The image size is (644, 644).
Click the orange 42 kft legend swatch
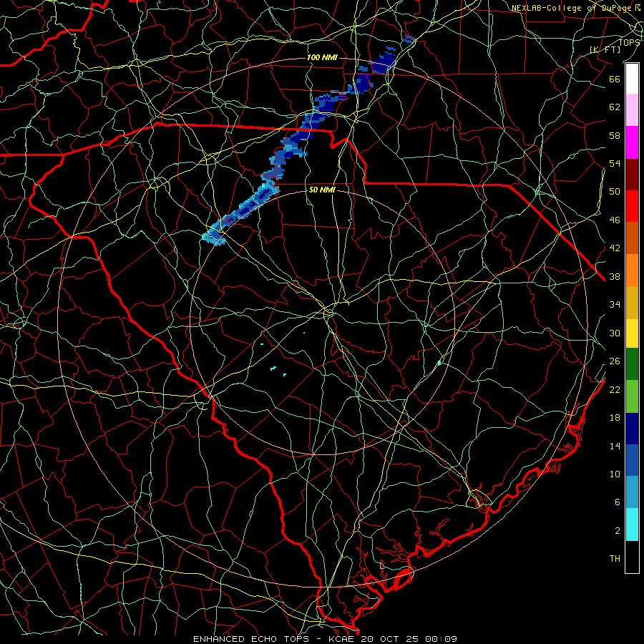[x=632, y=270]
